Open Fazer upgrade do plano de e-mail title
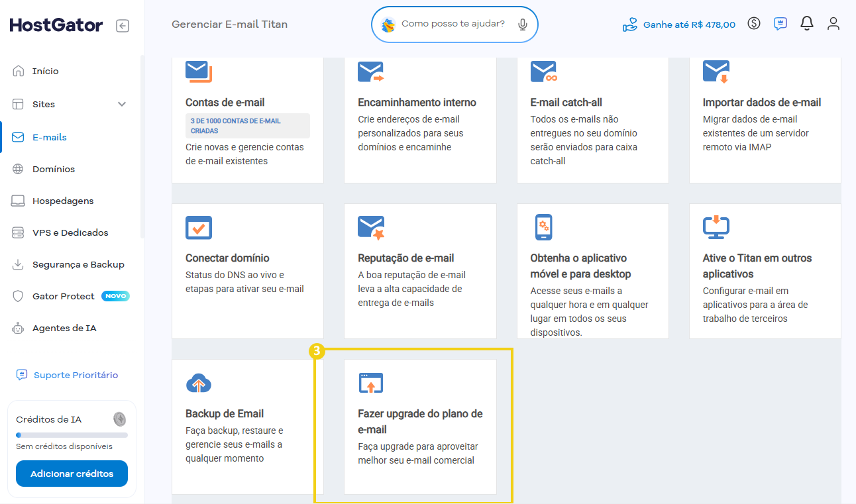Viewport: 856px width, 504px height. [420, 422]
